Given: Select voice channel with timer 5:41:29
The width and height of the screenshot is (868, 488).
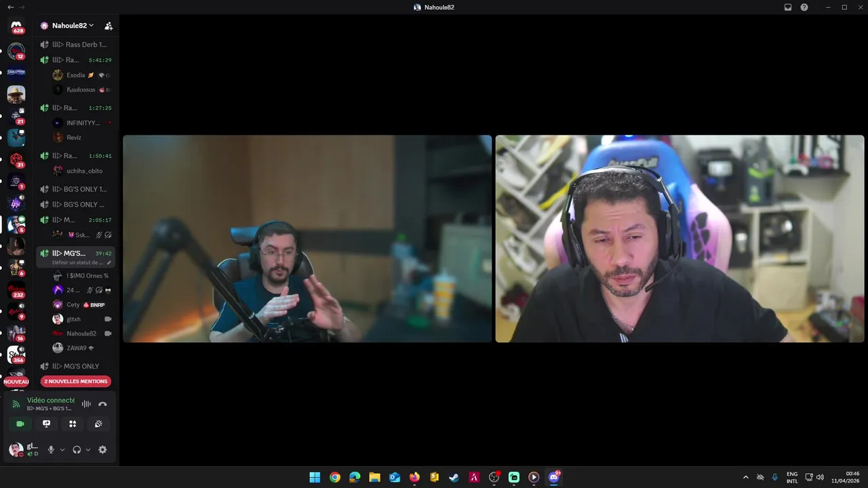Looking at the screenshot, I should pyautogui.click(x=75, y=60).
